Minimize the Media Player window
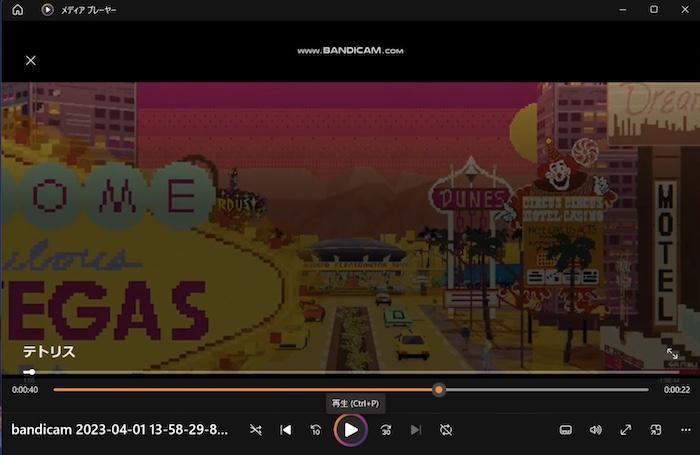This screenshot has width=700, height=455. [x=623, y=9]
